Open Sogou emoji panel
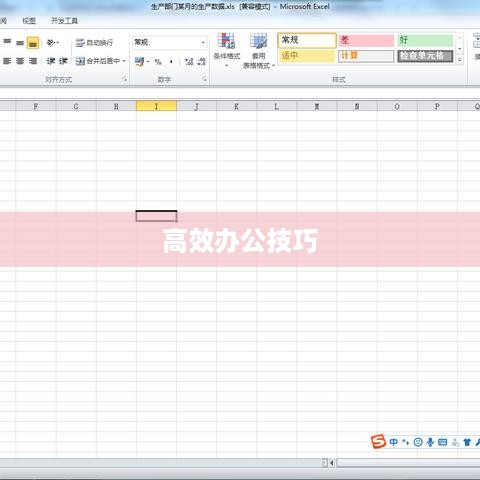The height and width of the screenshot is (480, 480). [x=418, y=442]
